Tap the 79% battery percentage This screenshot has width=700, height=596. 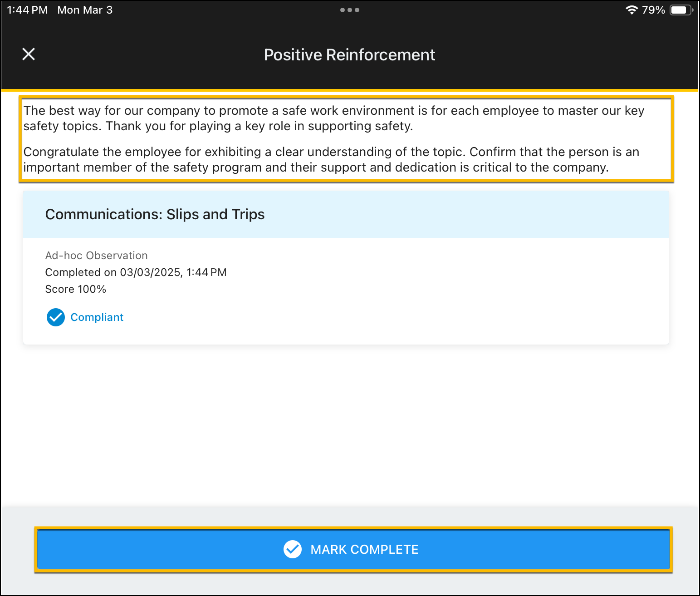pyautogui.click(x=653, y=10)
